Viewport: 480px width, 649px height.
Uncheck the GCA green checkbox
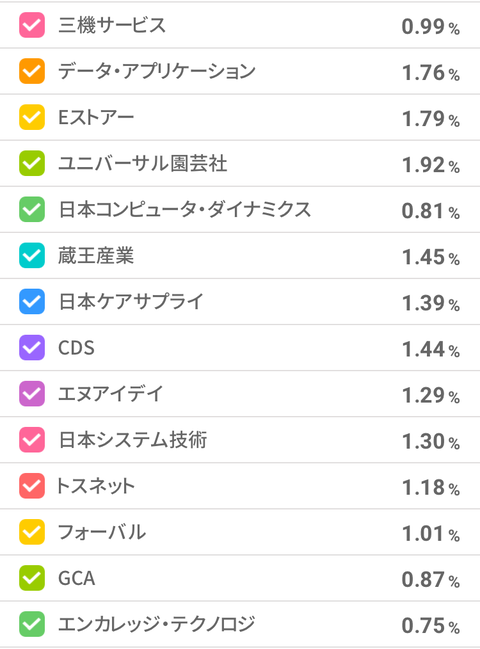point(32,578)
